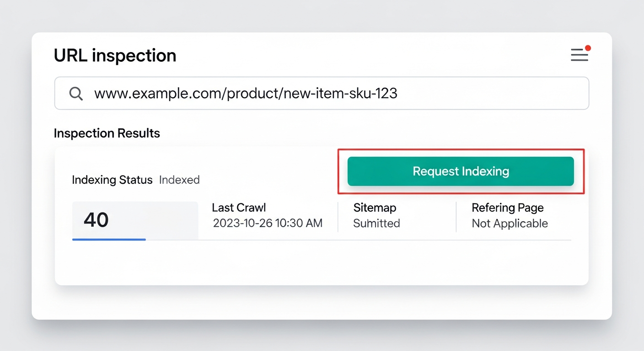The width and height of the screenshot is (644, 351).
Task: Click the score card showing 40
Action: pyautogui.click(x=135, y=219)
